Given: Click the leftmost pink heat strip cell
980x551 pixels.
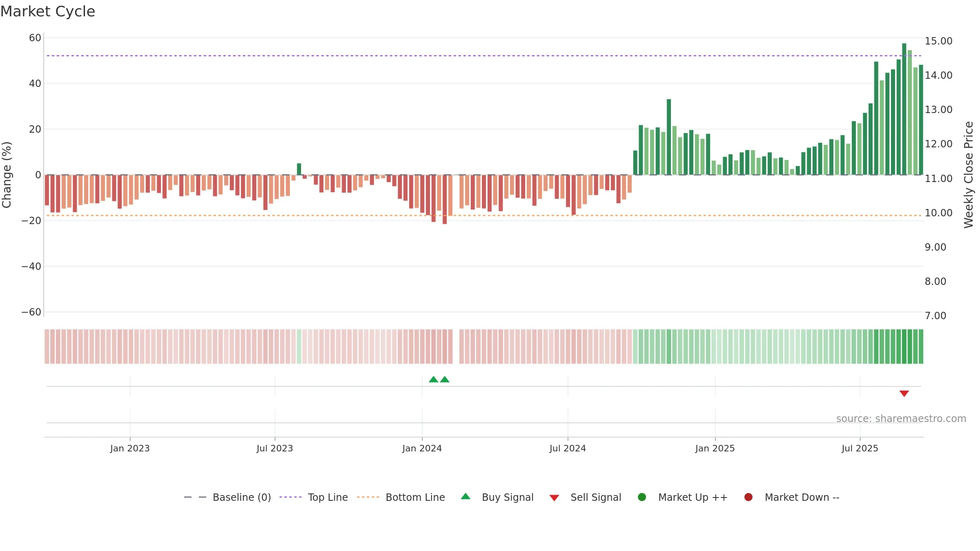Looking at the screenshot, I should [47, 347].
